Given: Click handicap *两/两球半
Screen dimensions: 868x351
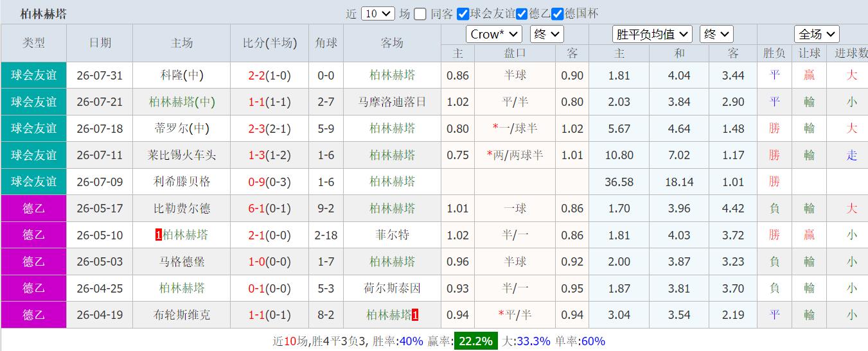Looking at the screenshot, I should click(515, 155).
